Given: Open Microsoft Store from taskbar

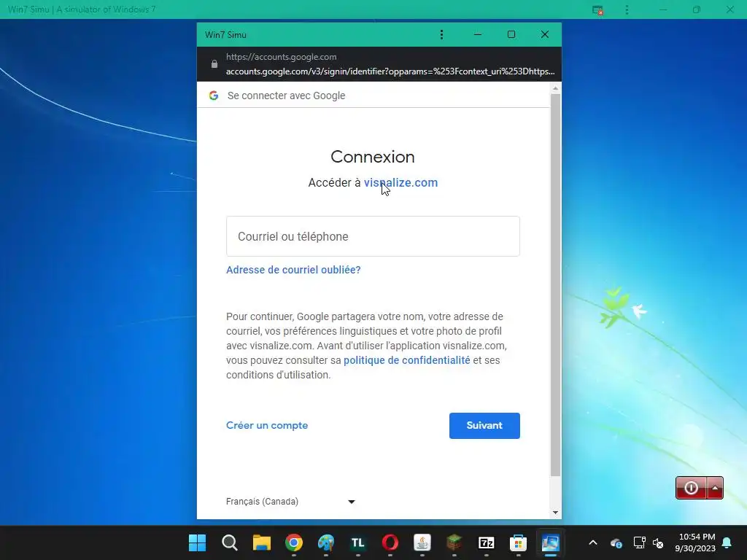Looking at the screenshot, I should [519, 542].
